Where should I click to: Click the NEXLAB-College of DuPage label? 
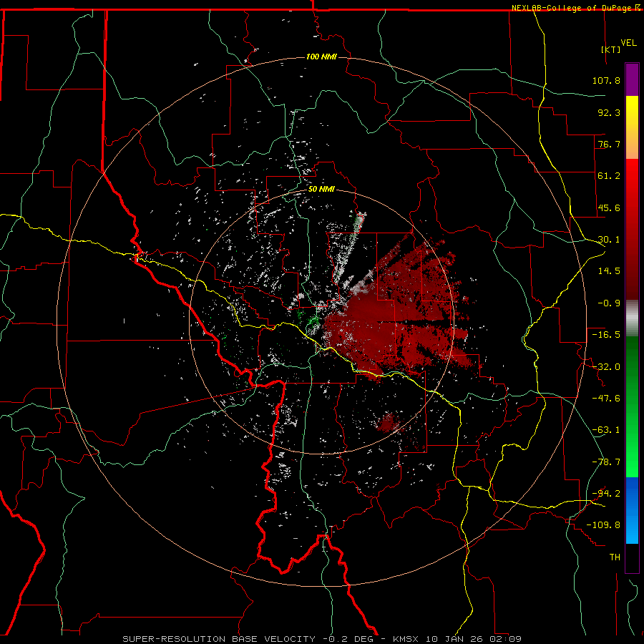(x=571, y=8)
